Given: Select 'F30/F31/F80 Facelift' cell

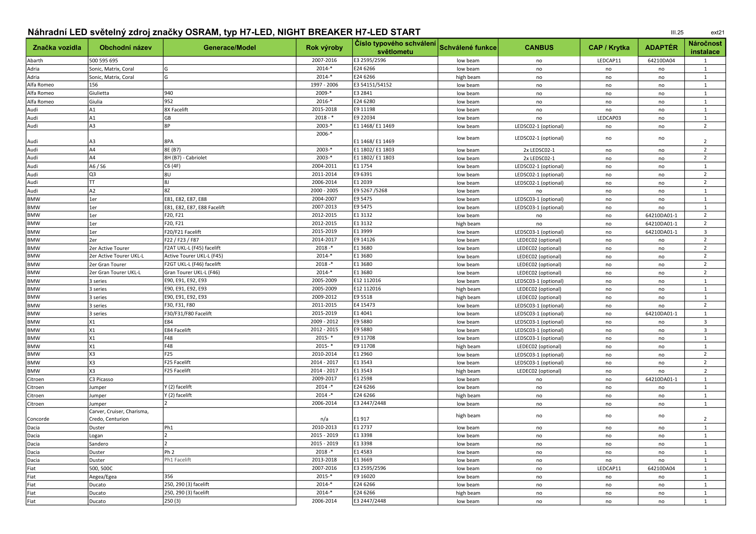Looking at the screenshot, I should (x=229, y=313).
